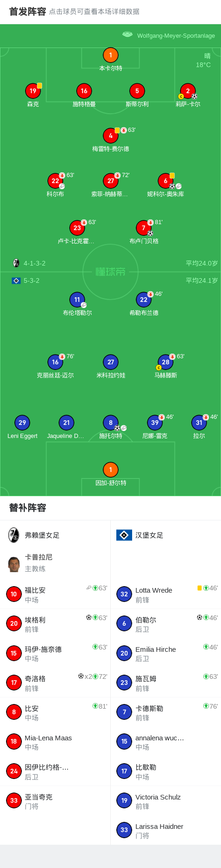Tap Hamburg player 11 布伦塔勒尔 icon
This screenshot has height=868, width=221.
pos(77,300)
